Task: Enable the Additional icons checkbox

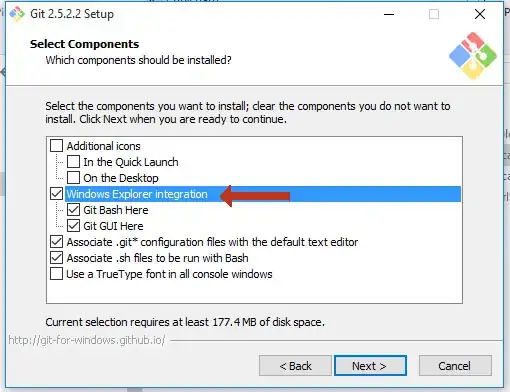Action: (56, 146)
